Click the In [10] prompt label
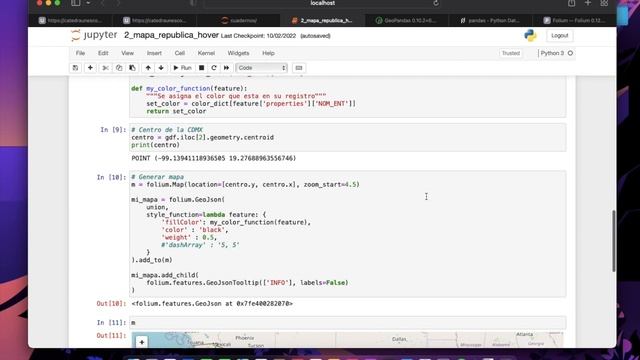The height and width of the screenshot is (360, 640). click(x=111, y=177)
